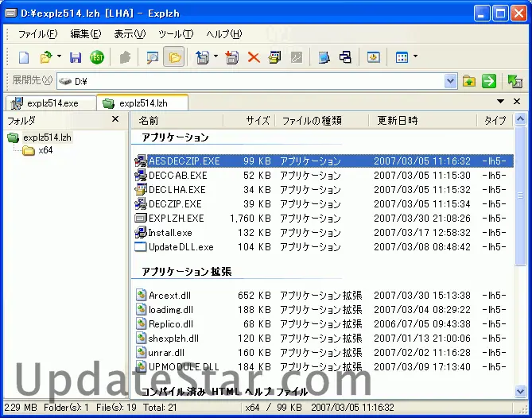532x418 pixels.
Task: Sort by the 名前 column header
Action: pos(177,120)
